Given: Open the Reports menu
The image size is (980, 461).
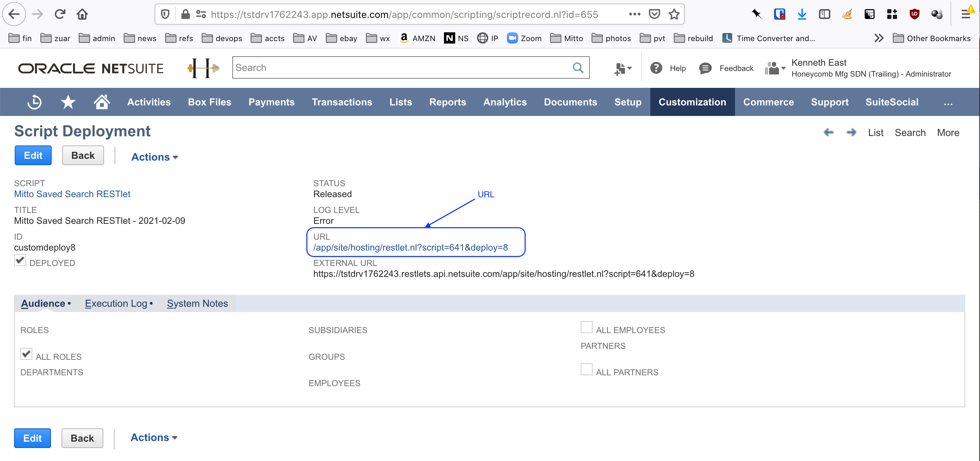Looking at the screenshot, I should (x=447, y=102).
